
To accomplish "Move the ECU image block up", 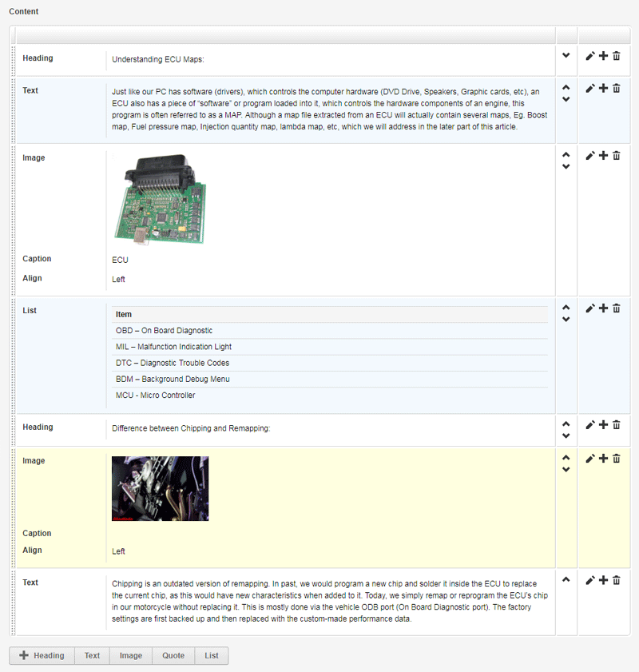I will coord(566,154).
